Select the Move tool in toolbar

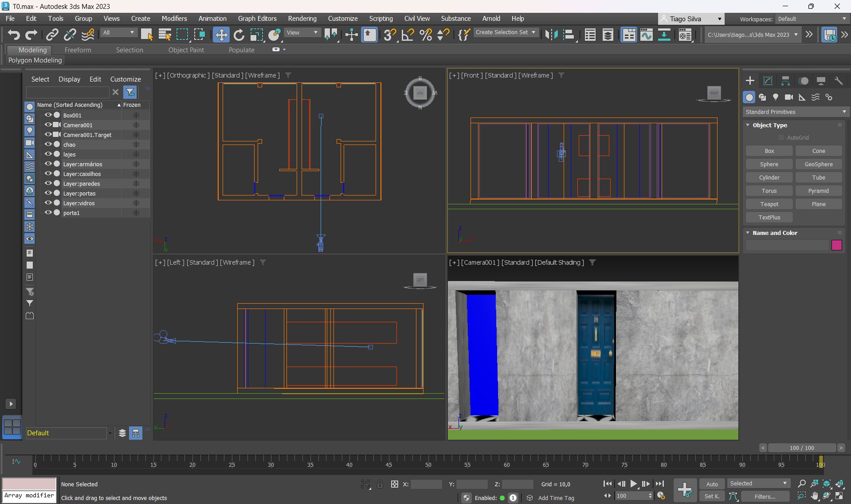[x=221, y=35]
